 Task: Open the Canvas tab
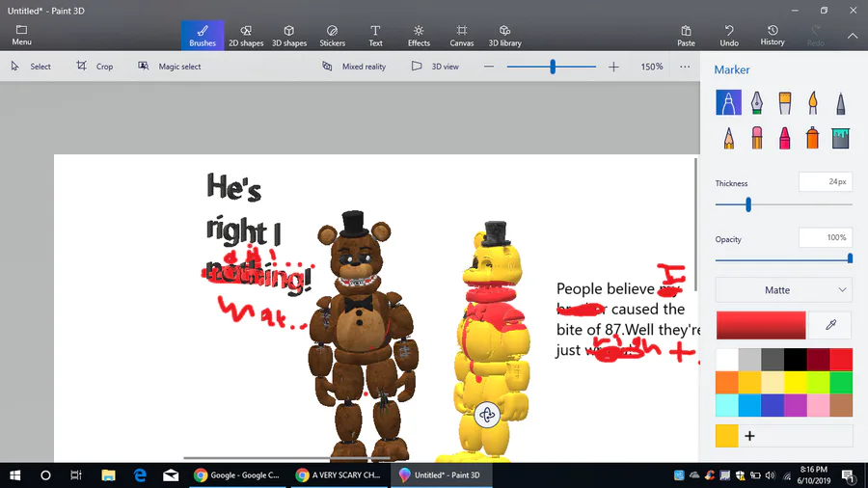point(462,36)
